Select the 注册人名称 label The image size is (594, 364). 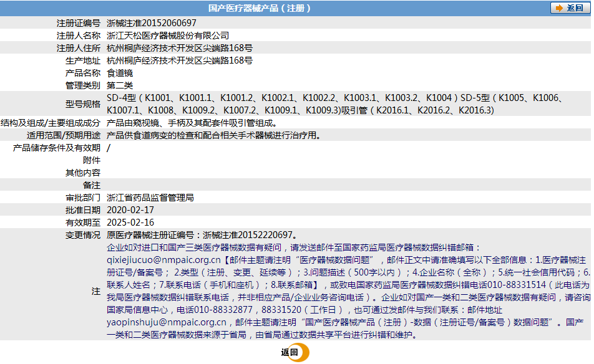pyautogui.click(x=79, y=36)
